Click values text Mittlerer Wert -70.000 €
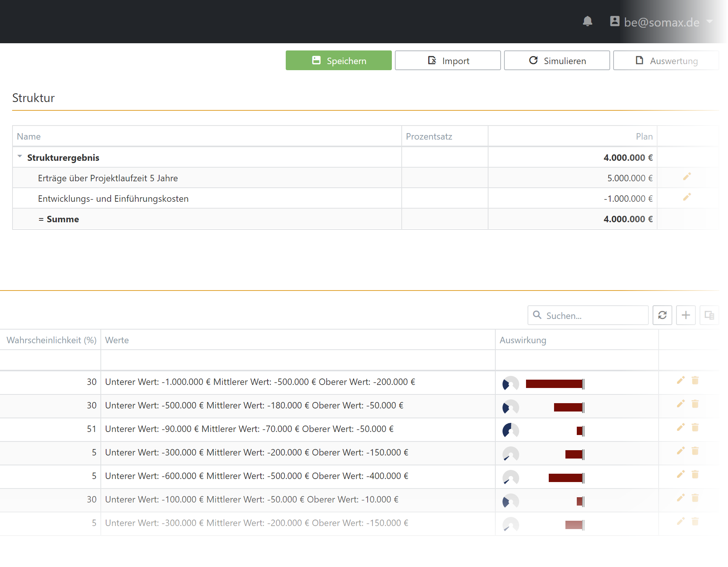 [x=250, y=429]
